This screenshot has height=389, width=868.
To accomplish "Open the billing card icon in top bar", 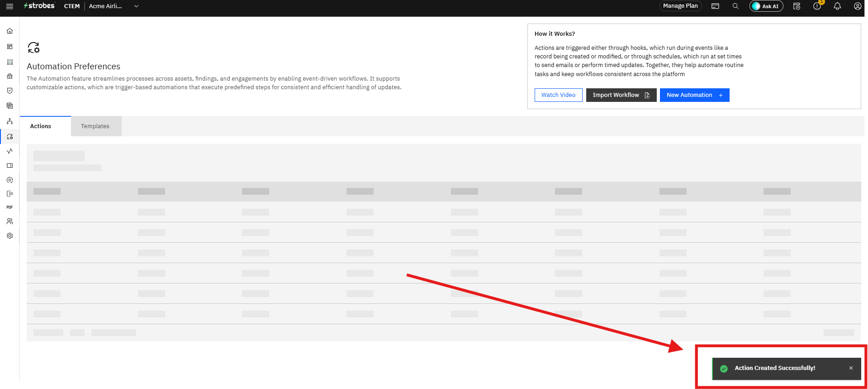I will (x=715, y=6).
